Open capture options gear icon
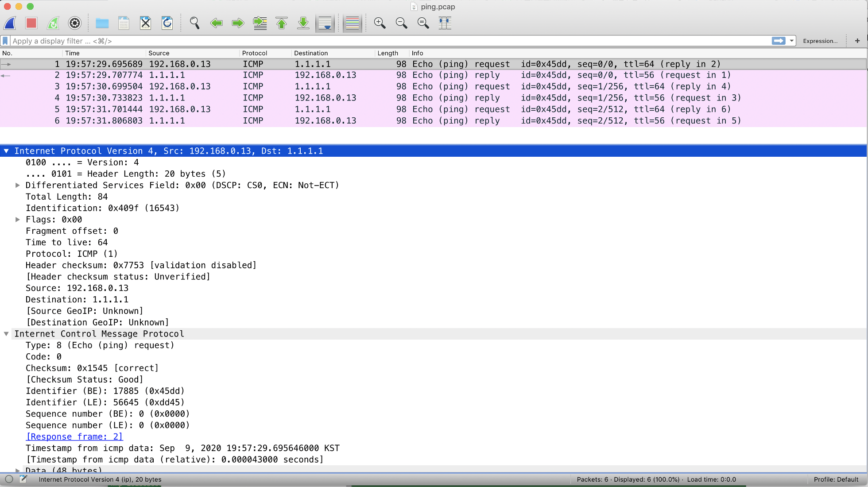868x487 pixels. 75,23
